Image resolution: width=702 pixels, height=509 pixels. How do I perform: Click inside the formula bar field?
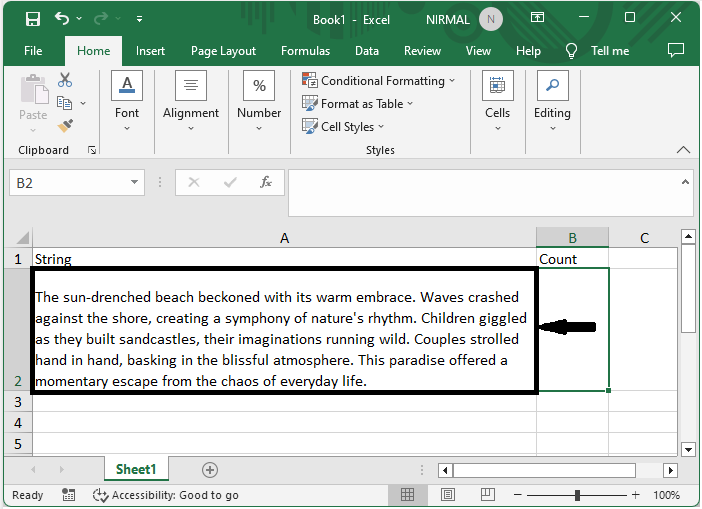[480, 192]
